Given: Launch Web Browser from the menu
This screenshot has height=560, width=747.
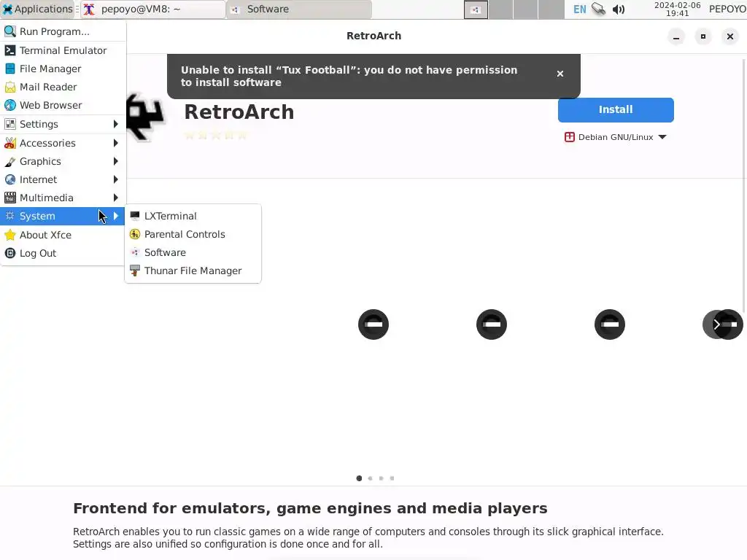Looking at the screenshot, I should pos(63,105).
